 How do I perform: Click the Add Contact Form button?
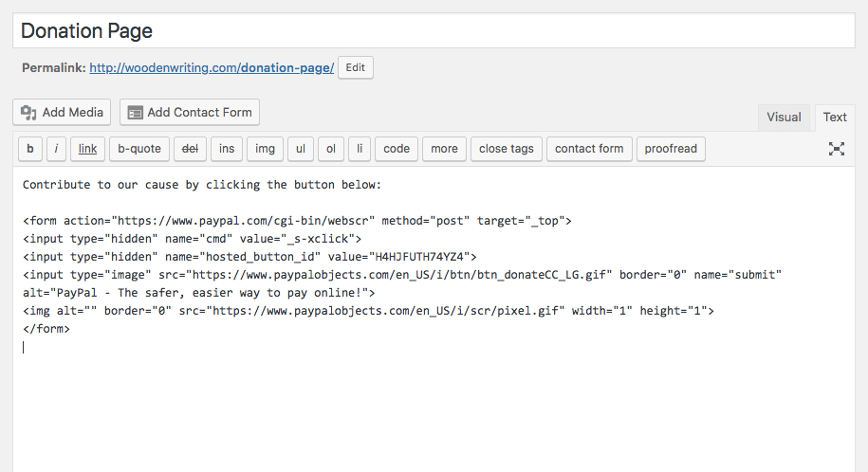(x=189, y=112)
